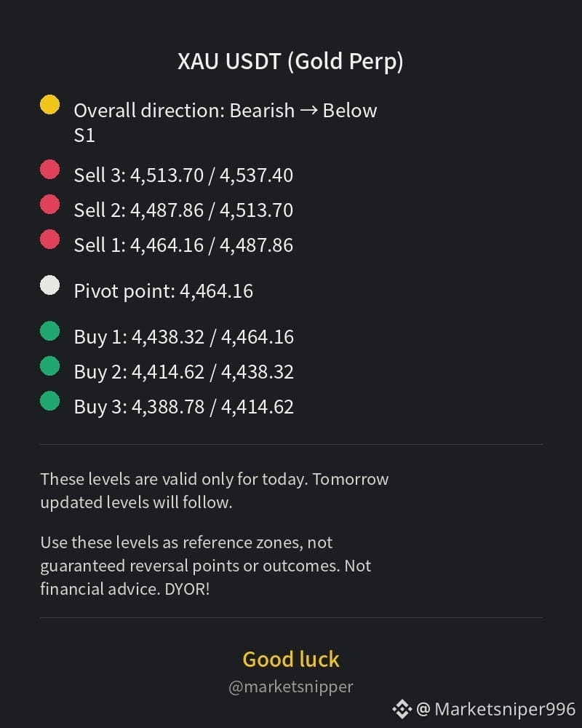
Task: Click the green dot next to Buy 3
Action: click(49, 401)
